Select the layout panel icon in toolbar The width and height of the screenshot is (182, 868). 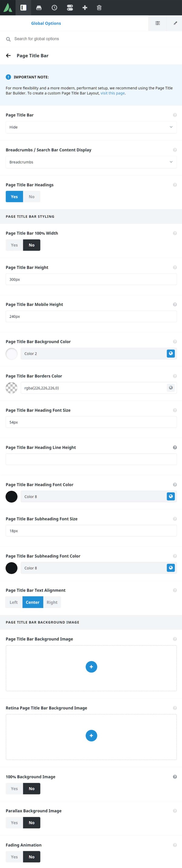point(24,7)
